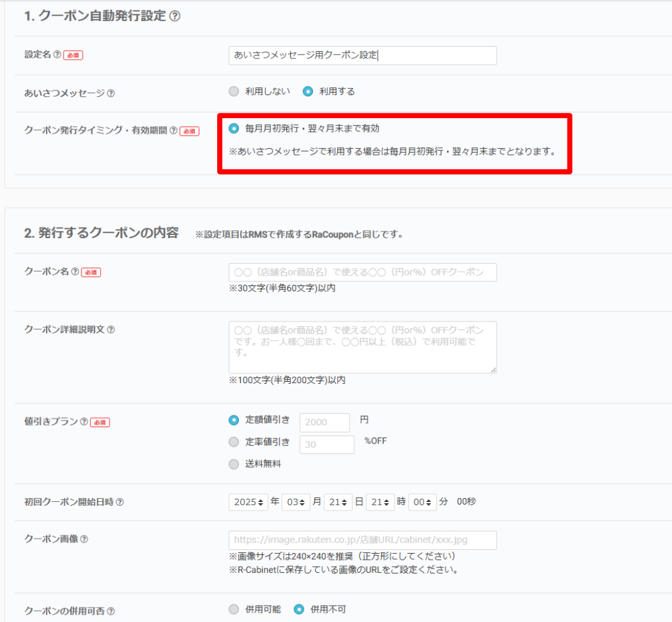Select 併用可能 radio button
Image resolution: width=672 pixels, height=622 pixels.
(234, 609)
